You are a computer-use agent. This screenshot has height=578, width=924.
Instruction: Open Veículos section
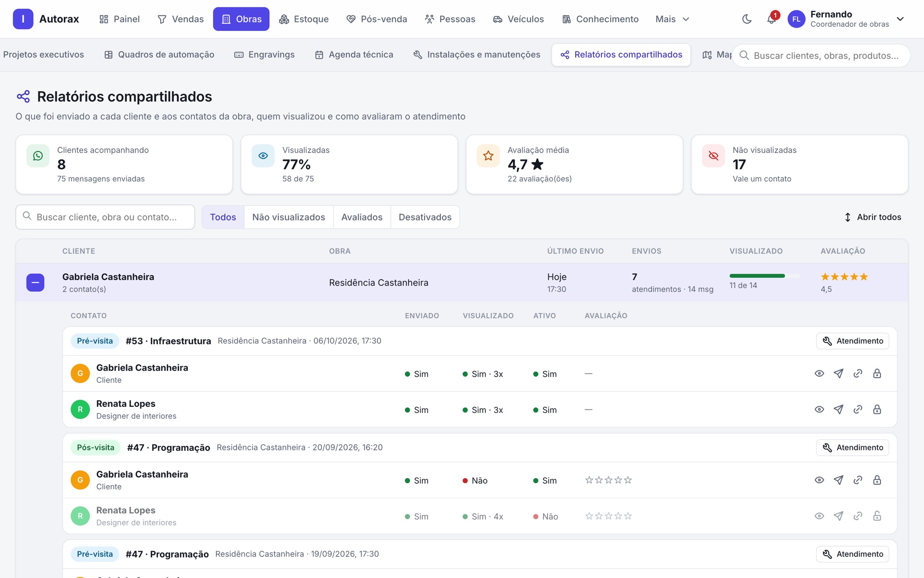point(518,19)
